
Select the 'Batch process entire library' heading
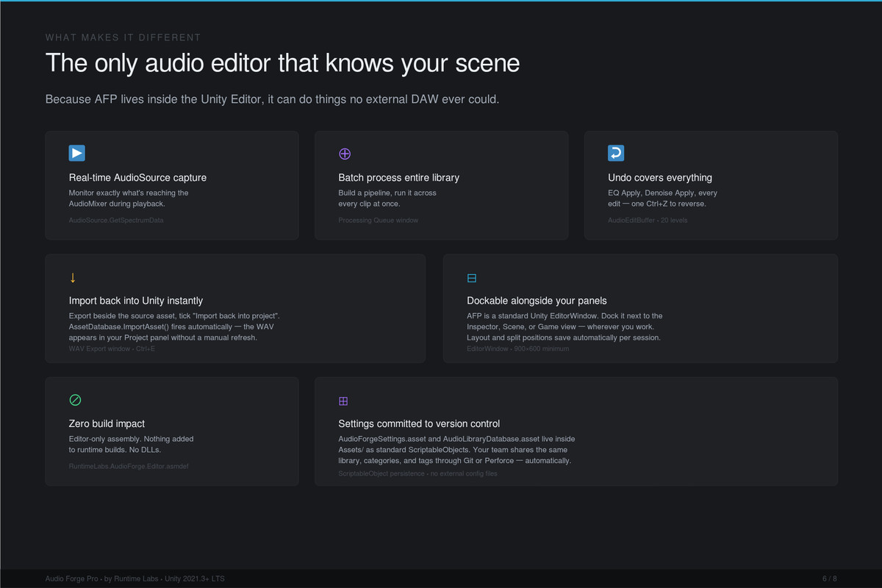pyautogui.click(x=399, y=177)
